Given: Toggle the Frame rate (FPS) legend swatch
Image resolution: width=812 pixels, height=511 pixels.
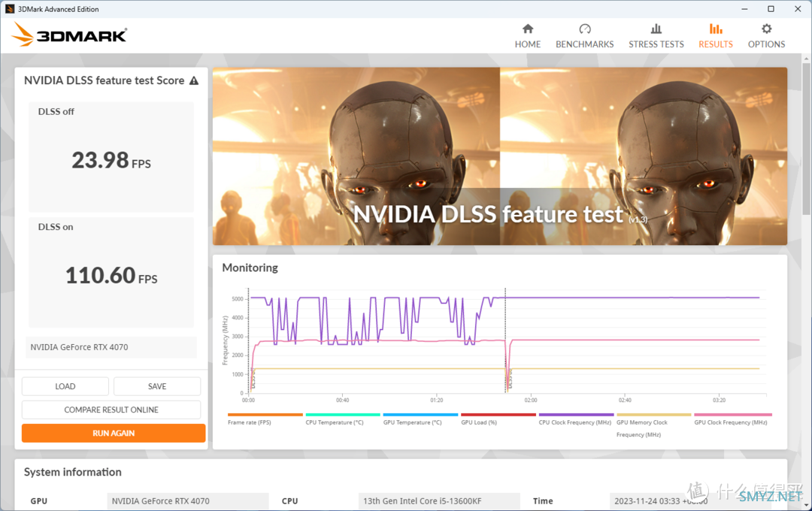Looking at the screenshot, I should pos(265,415).
